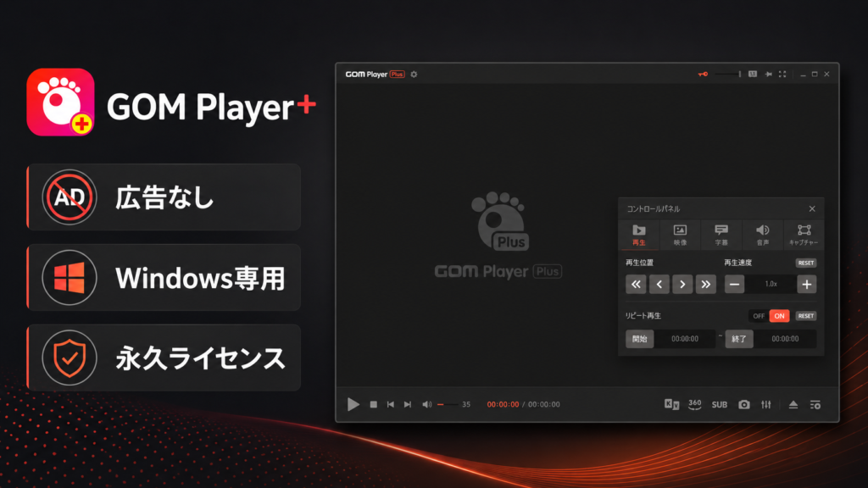
Task: Stop playback with the square Stop button
Action: (374, 404)
